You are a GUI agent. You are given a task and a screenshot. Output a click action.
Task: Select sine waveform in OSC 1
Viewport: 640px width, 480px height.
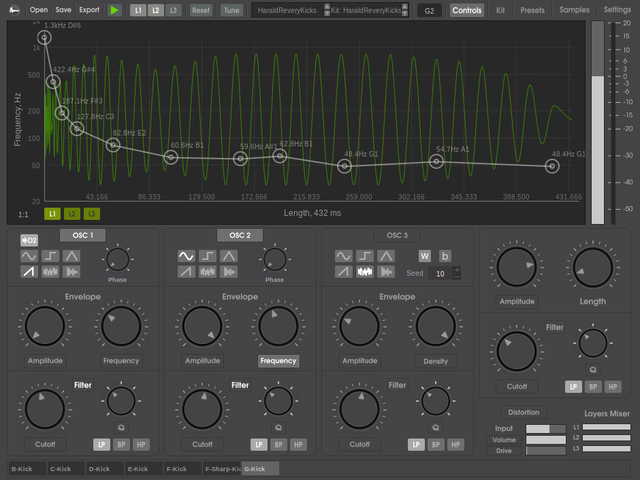[x=29, y=256]
